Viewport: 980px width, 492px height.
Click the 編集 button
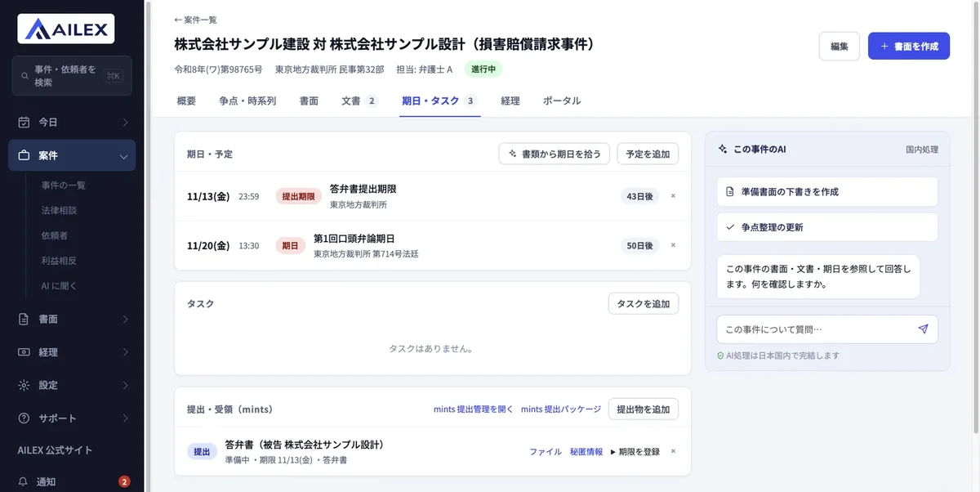pyautogui.click(x=840, y=47)
